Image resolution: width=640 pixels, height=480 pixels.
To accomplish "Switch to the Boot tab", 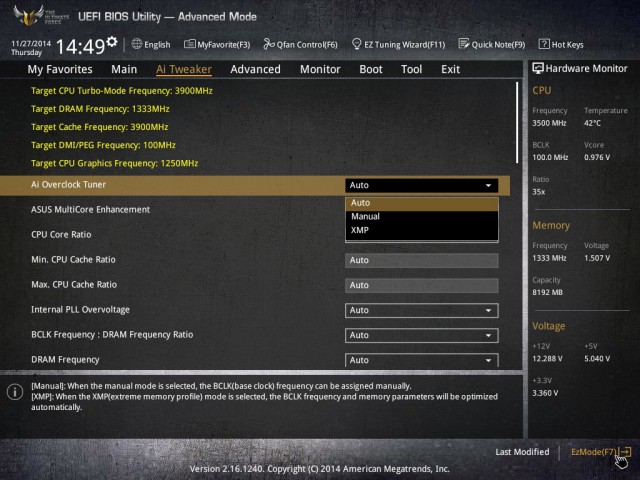I will pyautogui.click(x=371, y=69).
